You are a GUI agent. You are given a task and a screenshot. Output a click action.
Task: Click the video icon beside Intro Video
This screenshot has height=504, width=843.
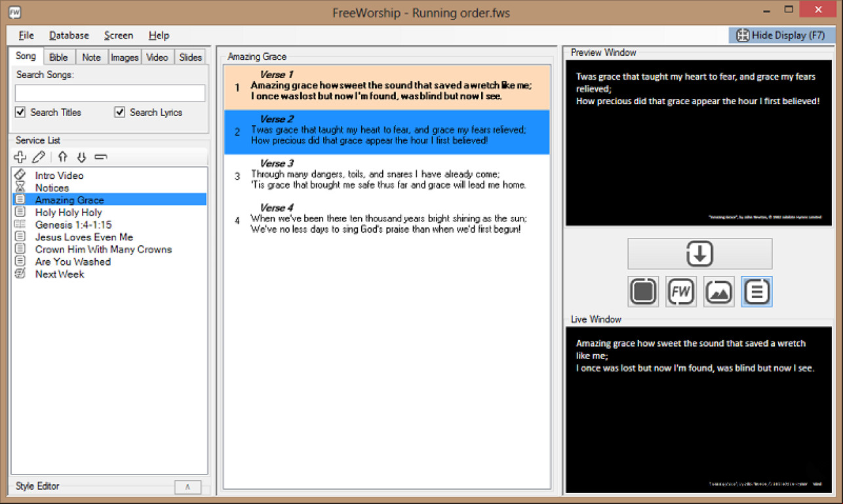[x=20, y=175]
